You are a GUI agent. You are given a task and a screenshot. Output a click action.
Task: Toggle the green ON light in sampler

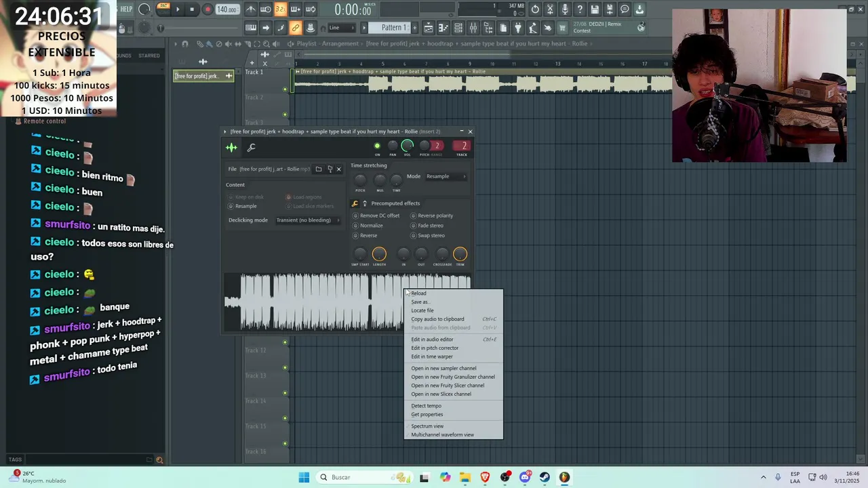click(x=377, y=146)
